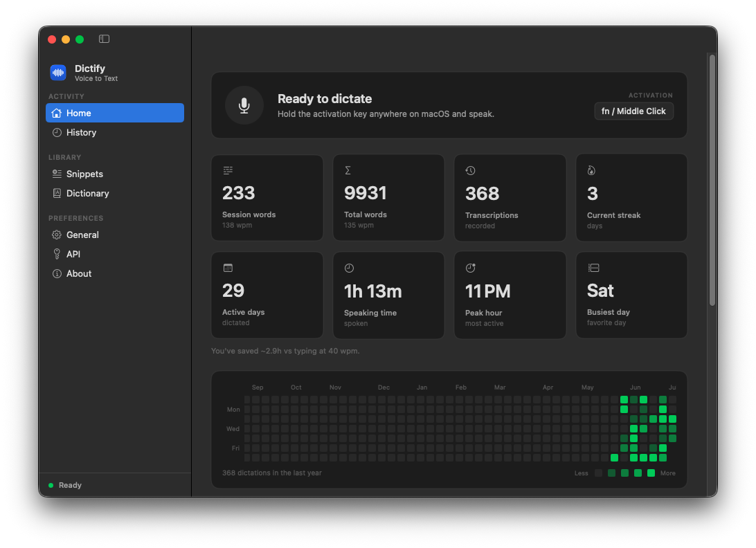Click the flame icon on Current streak card

pyautogui.click(x=592, y=171)
